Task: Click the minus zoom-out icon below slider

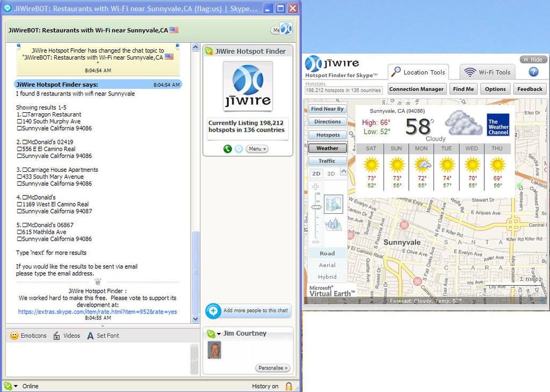Action: [316, 242]
